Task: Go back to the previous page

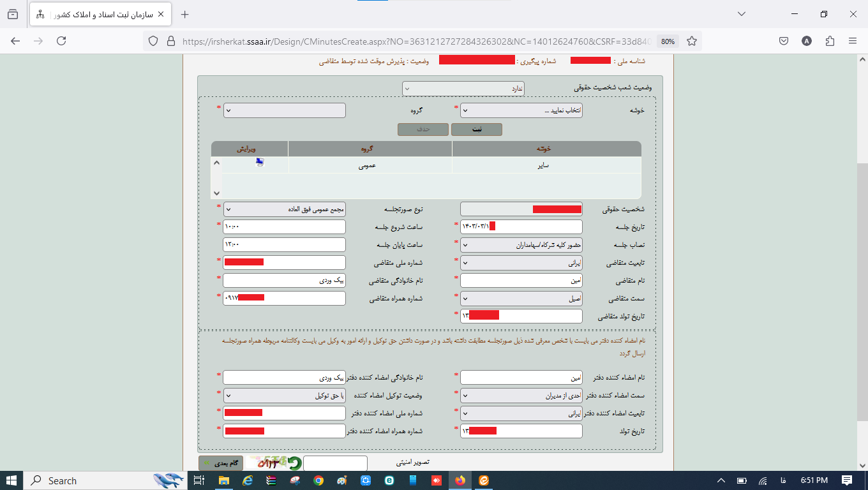Action: (15, 41)
